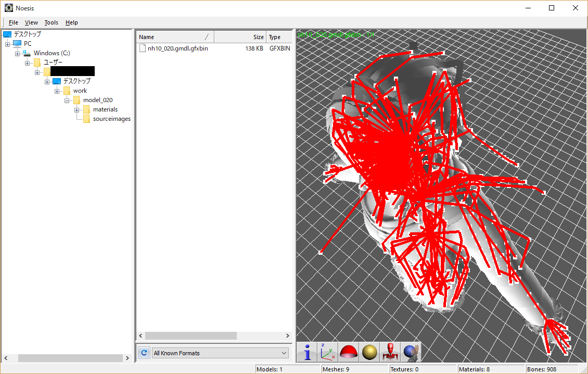Click the blue info icon in viewport toolbar
The image size is (588, 374).
307,352
